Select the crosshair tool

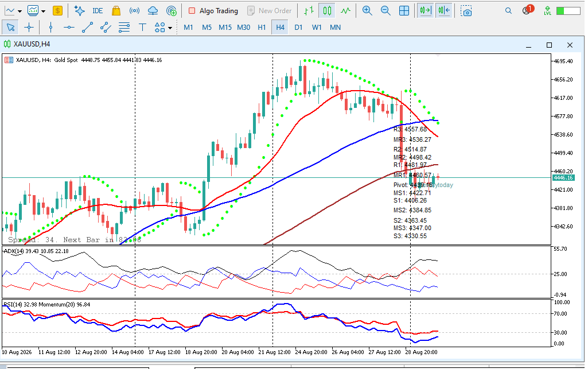[29, 28]
